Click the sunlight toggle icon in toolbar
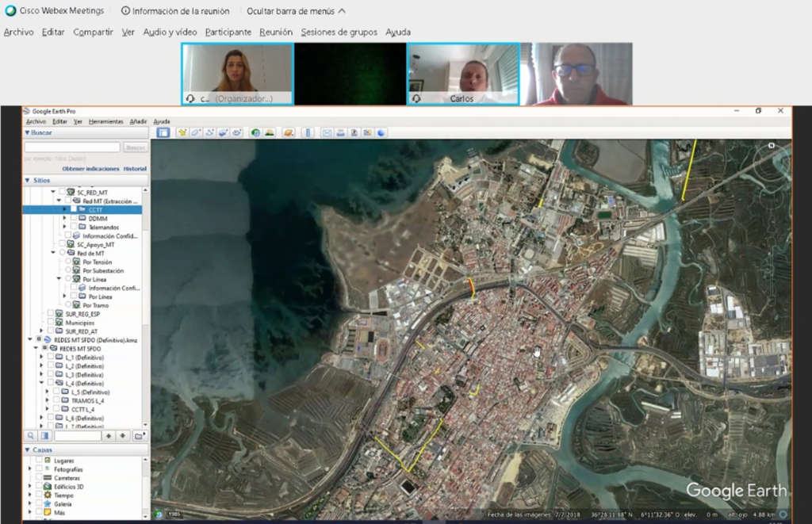This screenshot has height=524, width=812. 270,132
